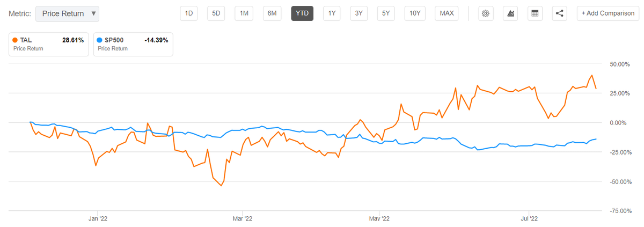Screen dimensions: 644x227
Task: Select the 5Y time range
Action: pos(385,13)
